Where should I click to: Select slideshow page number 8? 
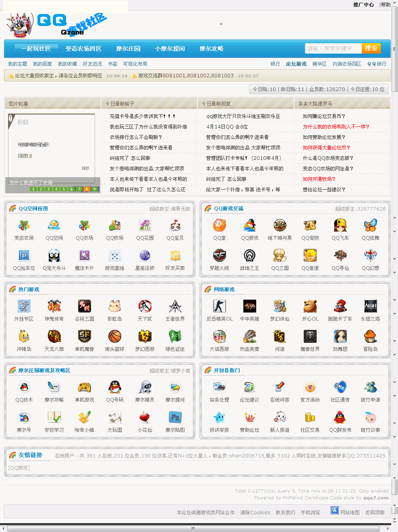(x=87, y=189)
